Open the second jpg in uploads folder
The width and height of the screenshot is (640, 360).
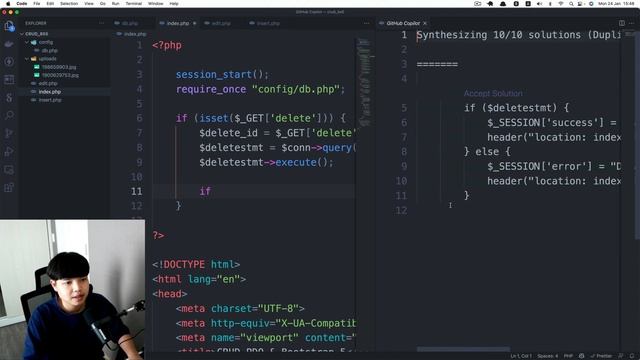tap(60, 75)
